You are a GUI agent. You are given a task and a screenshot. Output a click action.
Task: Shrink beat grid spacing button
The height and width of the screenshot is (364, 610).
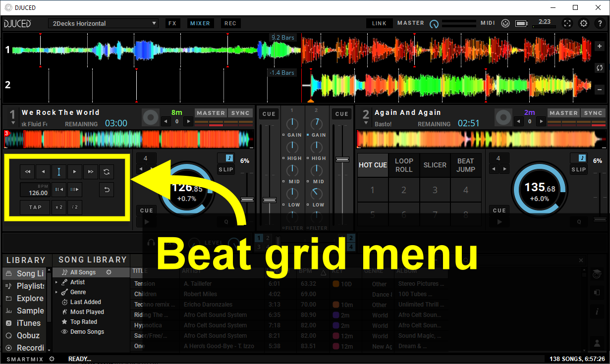pos(59,189)
